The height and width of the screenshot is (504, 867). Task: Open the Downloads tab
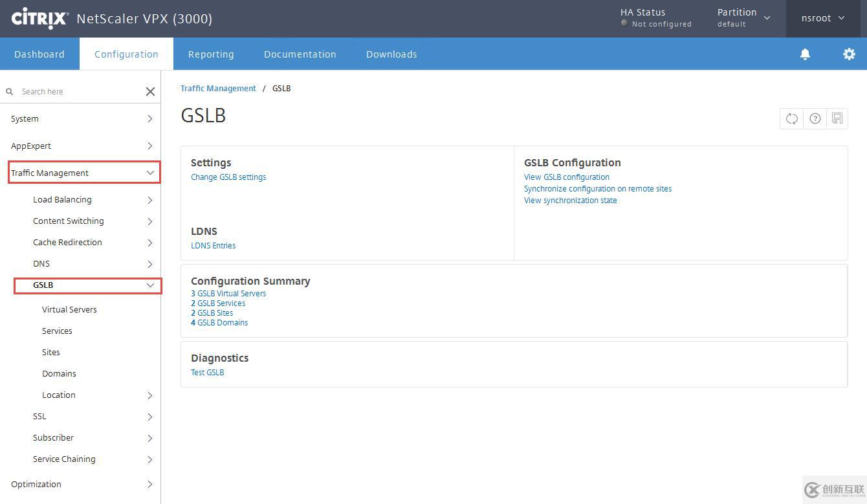[391, 54]
